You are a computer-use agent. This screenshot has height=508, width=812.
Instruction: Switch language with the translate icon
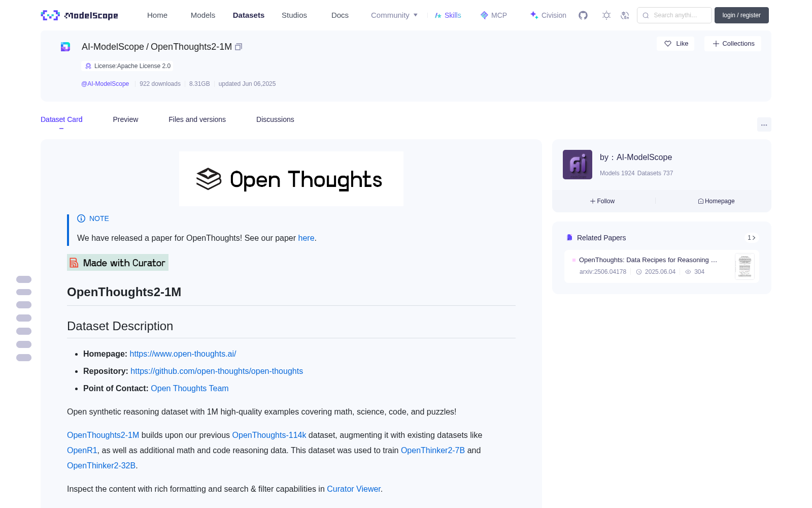point(625,15)
